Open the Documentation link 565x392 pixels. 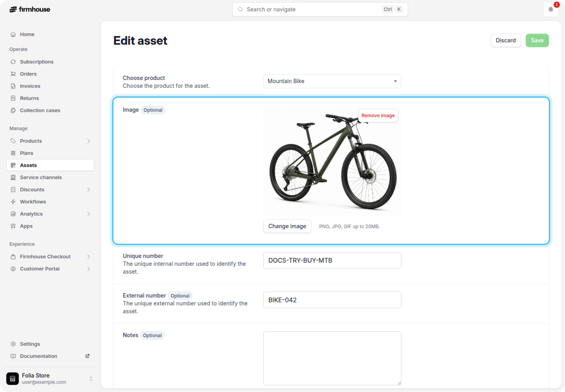tap(39, 356)
